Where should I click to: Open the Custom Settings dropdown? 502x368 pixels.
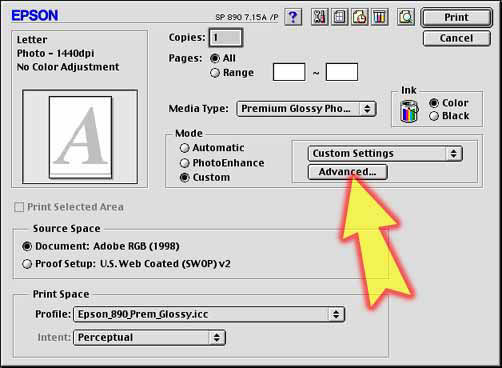pos(385,154)
